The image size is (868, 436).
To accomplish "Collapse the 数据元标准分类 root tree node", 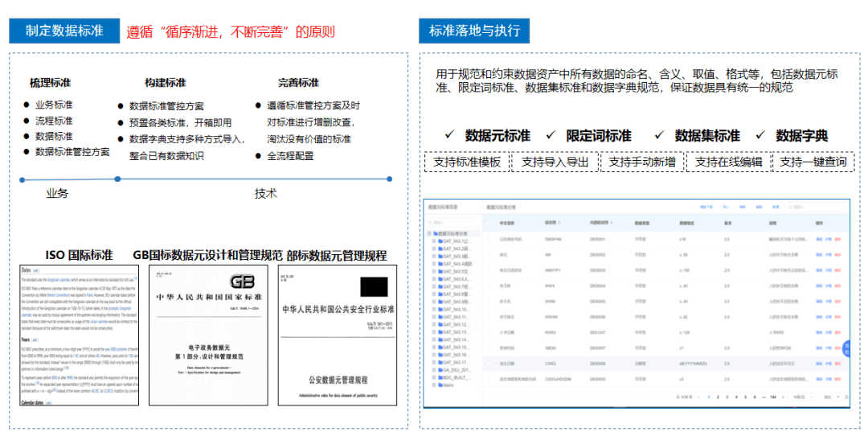I will 428,232.
